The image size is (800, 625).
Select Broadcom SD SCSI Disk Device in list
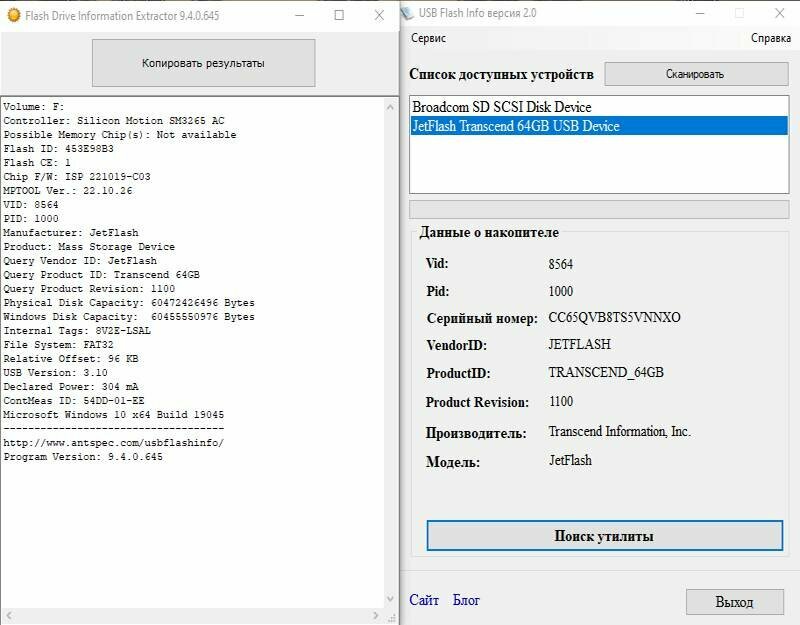[599, 107]
